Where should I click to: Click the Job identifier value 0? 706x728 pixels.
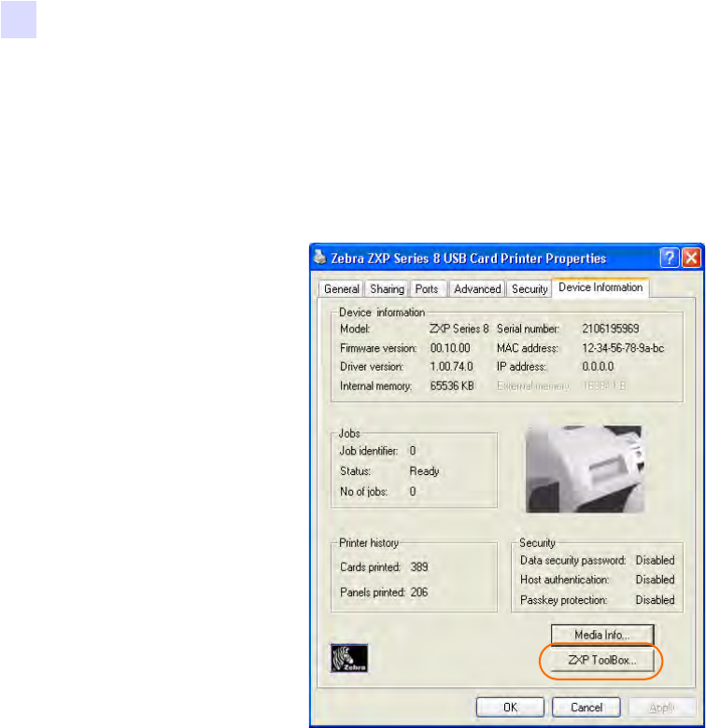pyautogui.click(x=413, y=451)
